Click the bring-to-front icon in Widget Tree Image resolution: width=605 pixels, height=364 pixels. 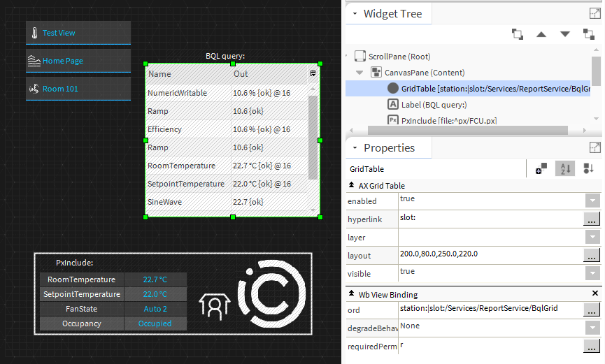(517, 34)
